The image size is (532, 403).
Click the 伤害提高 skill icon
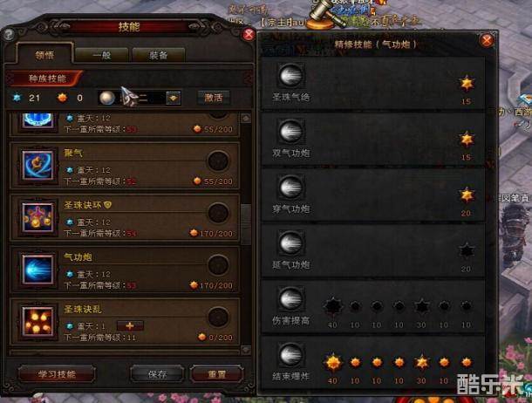290,298
